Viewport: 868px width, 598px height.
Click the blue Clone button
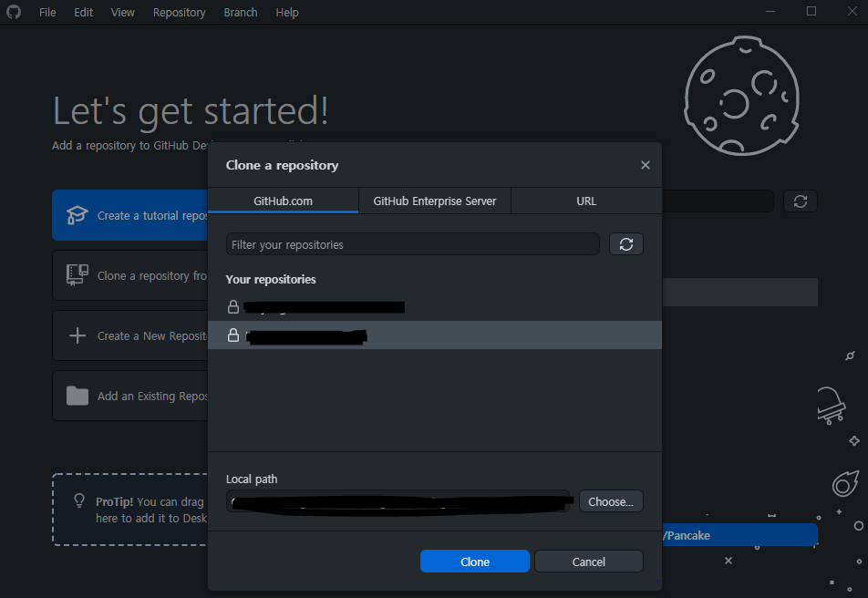(474, 562)
